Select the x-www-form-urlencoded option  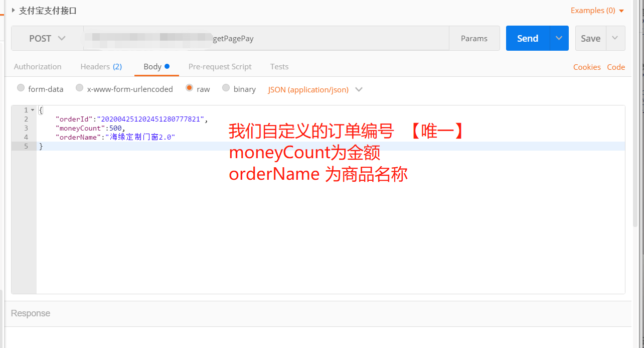click(79, 87)
